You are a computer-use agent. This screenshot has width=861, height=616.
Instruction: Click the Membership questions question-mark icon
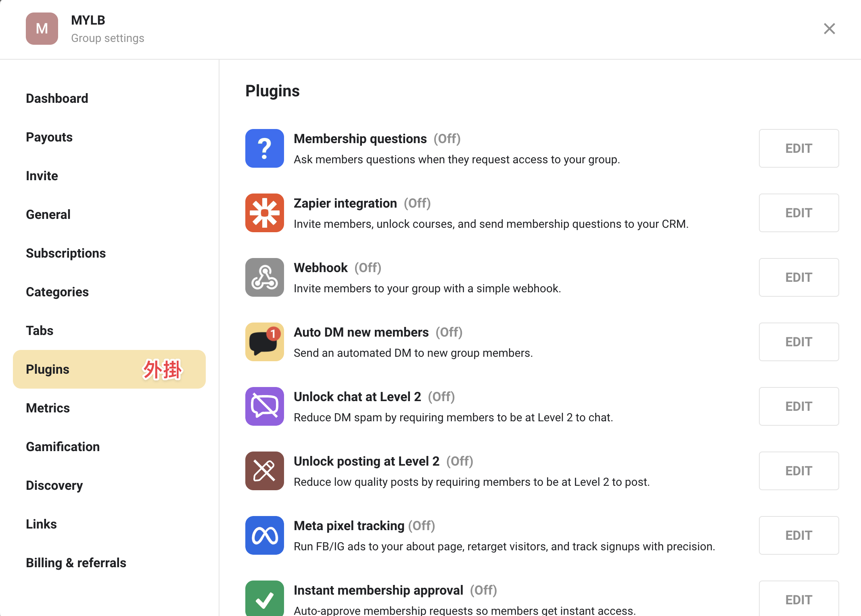[x=265, y=148]
